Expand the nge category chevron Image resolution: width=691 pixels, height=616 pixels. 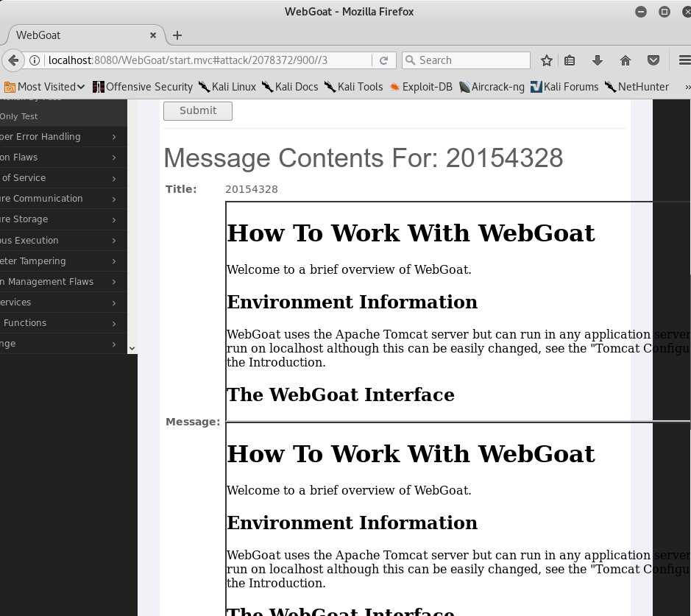click(x=114, y=344)
